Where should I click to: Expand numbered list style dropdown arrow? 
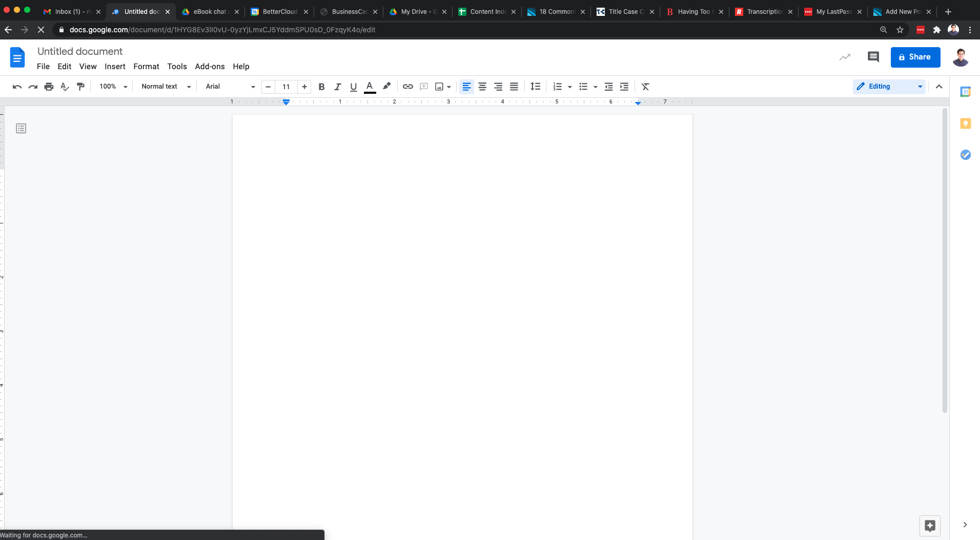[570, 87]
